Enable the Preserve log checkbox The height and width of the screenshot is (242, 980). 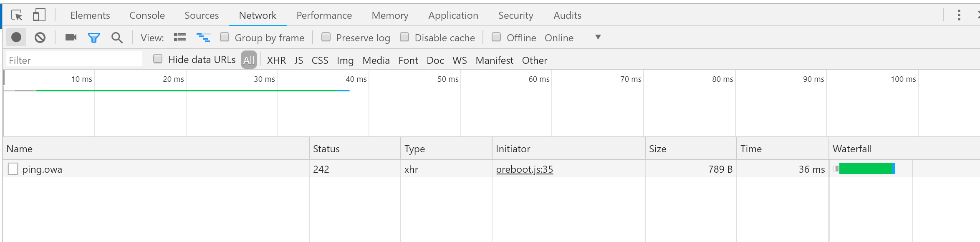(x=326, y=37)
